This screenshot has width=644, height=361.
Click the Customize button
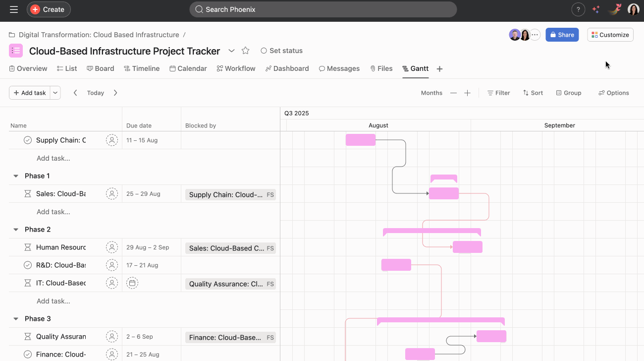(x=610, y=35)
